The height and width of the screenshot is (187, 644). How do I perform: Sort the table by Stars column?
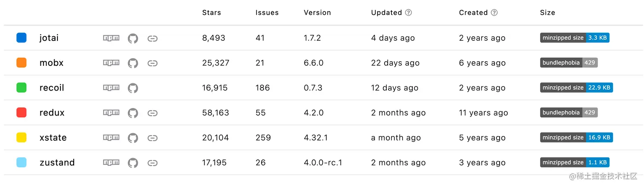[x=212, y=12]
